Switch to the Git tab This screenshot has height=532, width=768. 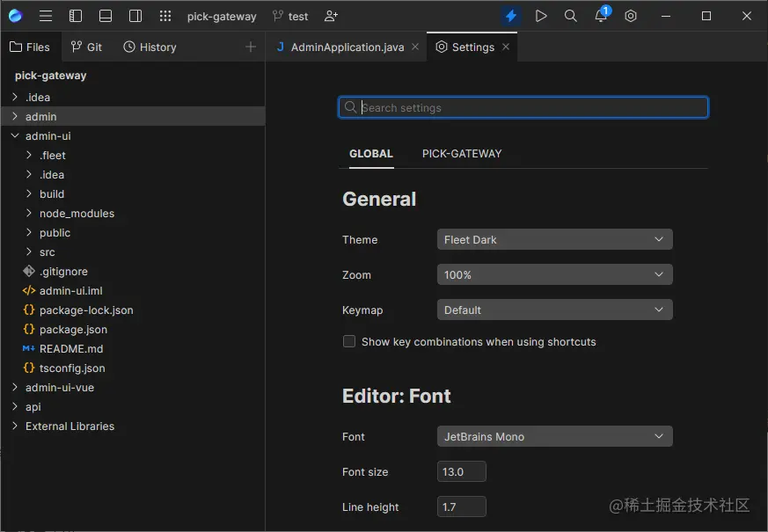click(x=86, y=47)
